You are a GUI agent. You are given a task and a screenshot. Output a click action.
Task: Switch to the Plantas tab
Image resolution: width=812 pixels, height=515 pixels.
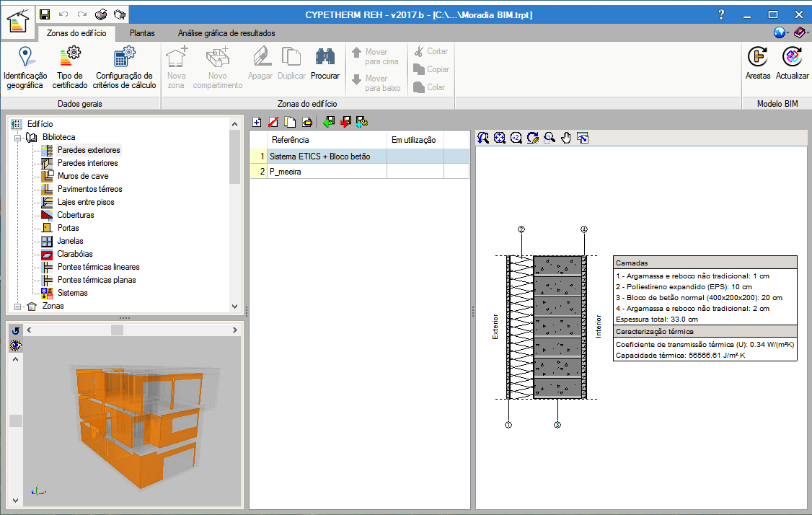142,33
